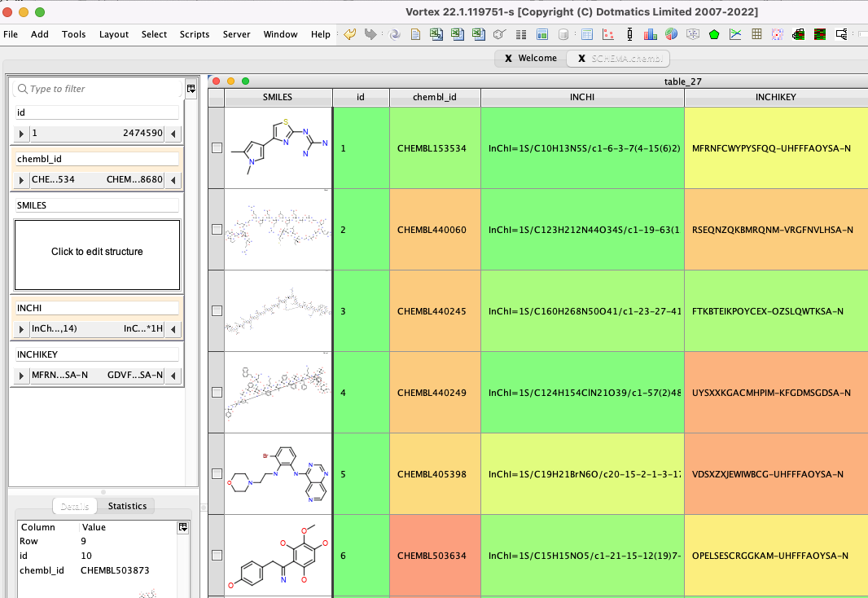This screenshot has height=598, width=868.
Task: Tick the checkbox for row CHEMBL440245
Action: pyautogui.click(x=217, y=310)
